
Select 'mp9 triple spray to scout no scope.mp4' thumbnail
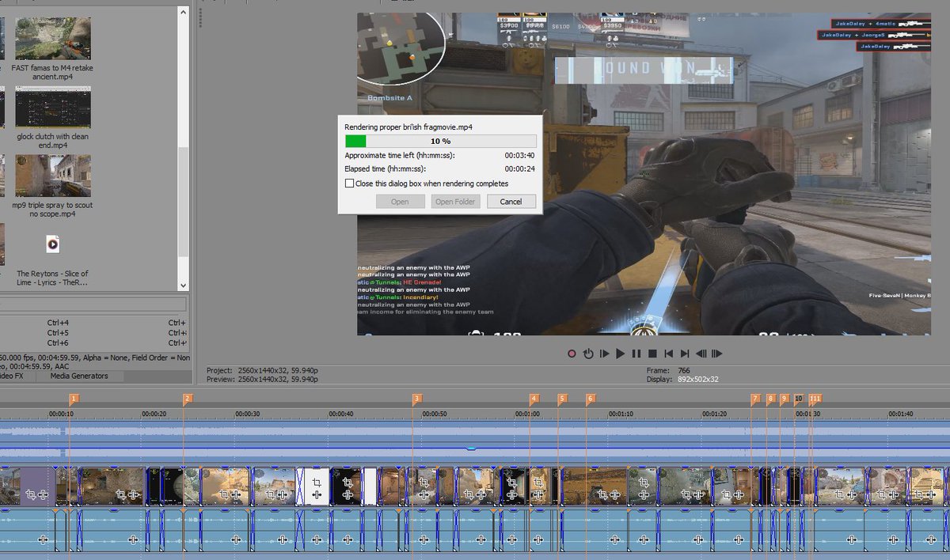click(53, 176)
